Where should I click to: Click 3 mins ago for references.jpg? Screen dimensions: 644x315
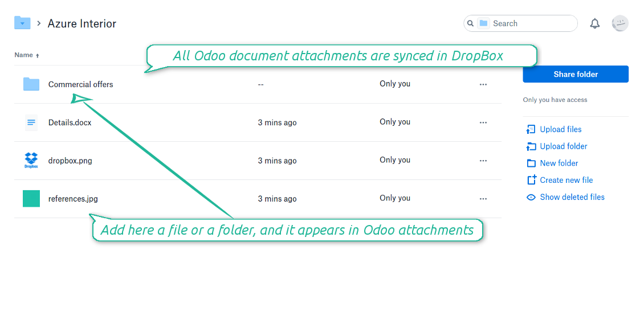[277, 199]
